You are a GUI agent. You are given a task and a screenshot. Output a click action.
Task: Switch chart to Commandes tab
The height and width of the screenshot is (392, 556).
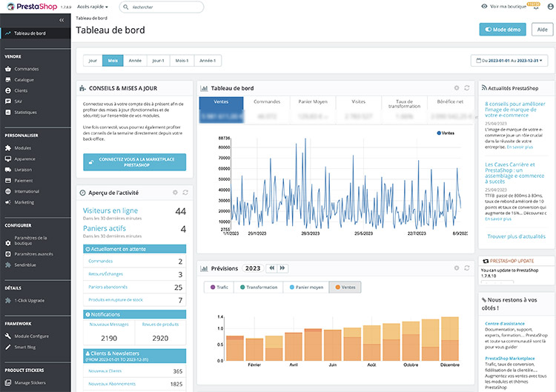click(267, 110)
